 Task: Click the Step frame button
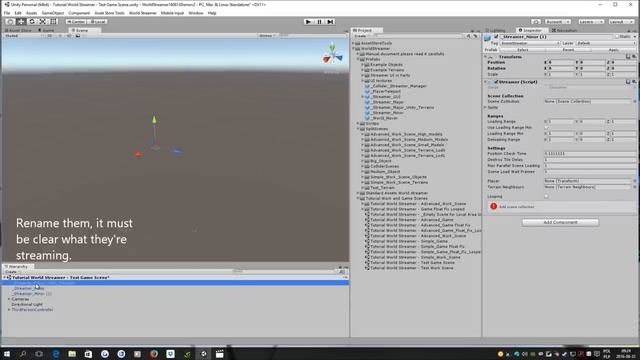(x=330, y=22)
